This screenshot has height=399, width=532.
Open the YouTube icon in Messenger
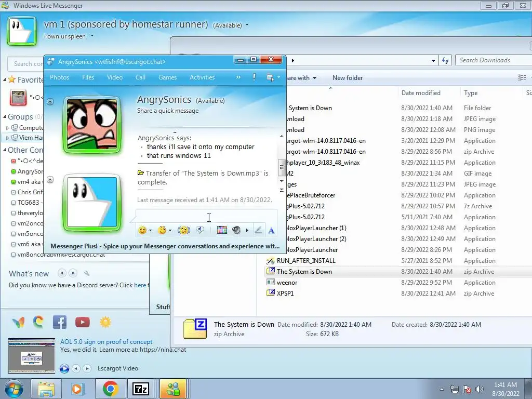click(x=83, y=322)
